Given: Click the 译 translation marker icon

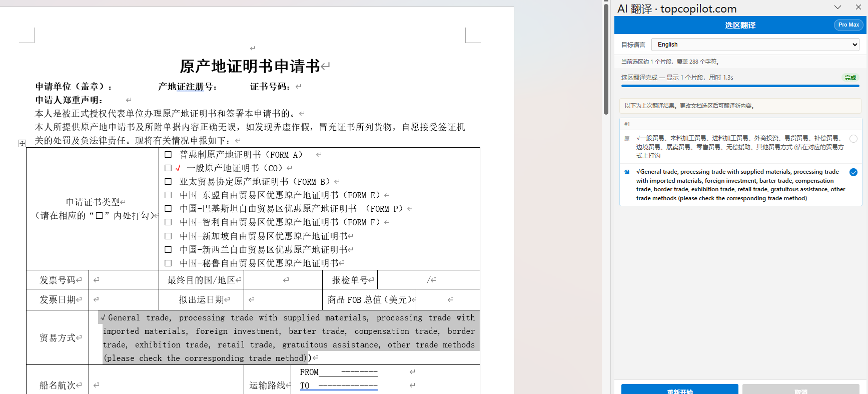Looking at the screenshot, I should pos(627,172).
